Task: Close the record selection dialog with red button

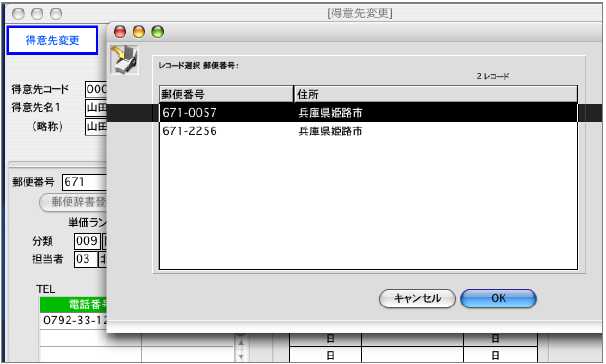Action: [120, 32]
